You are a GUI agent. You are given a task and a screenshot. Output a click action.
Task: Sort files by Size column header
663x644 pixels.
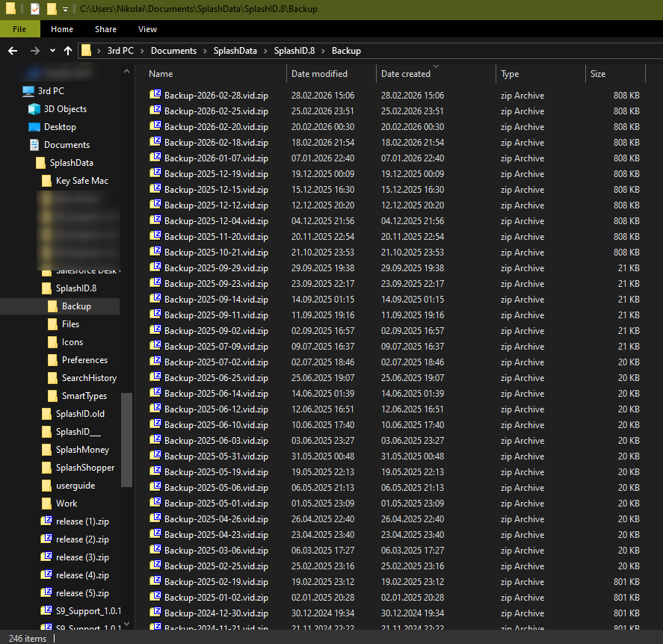click(x=598, y=74)
